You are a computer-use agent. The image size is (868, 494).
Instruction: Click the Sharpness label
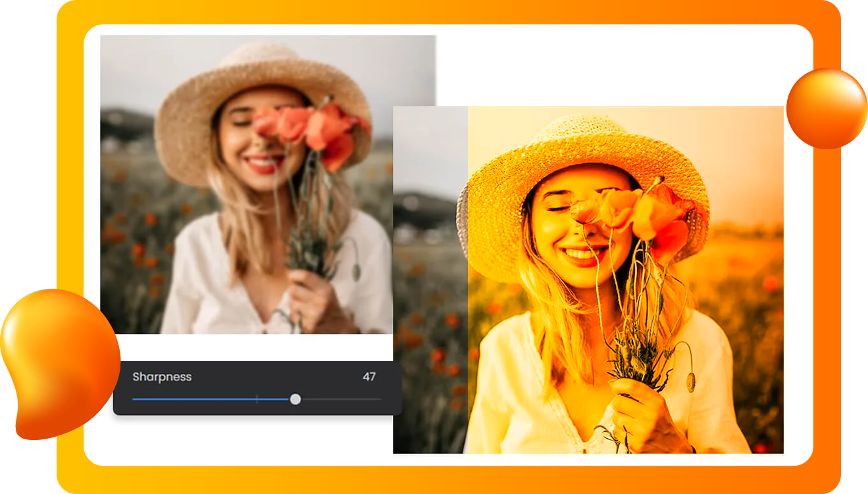click(162, 377)
